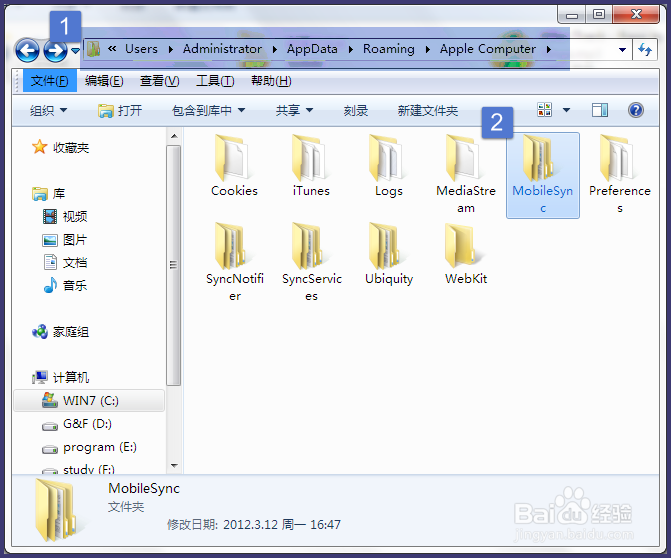Image resolution: width=671 pixels, height=558 pixels.
Task: Open 音乐 library
Action: [65, 285]
